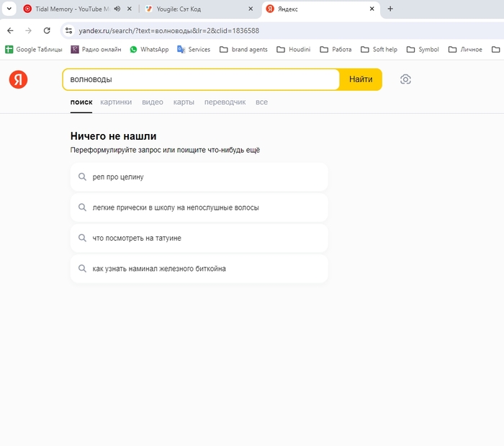The height and width of the screenshot is (446, 504).
Task: Choose suggestion легкие прически в школу
Action: pos(199,208)
